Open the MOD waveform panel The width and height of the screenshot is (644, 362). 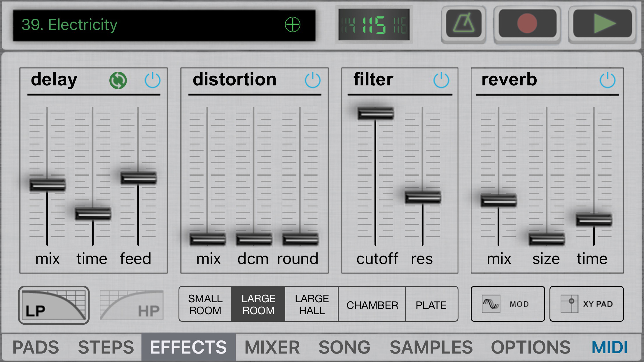point(508,304)
